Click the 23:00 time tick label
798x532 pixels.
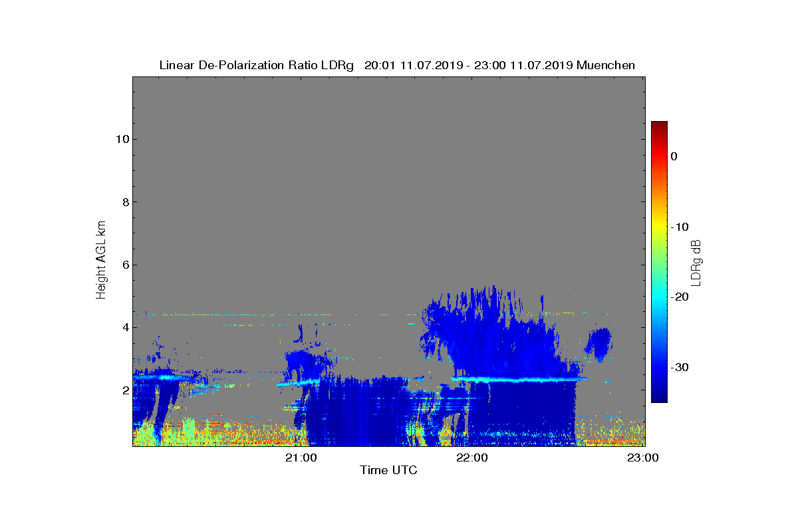(644, 458)
